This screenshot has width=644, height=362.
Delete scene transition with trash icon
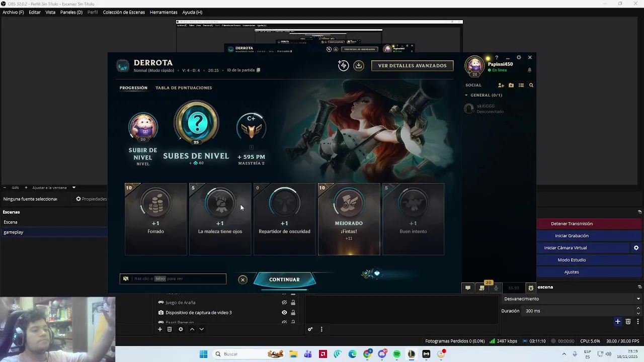point(628,322)
